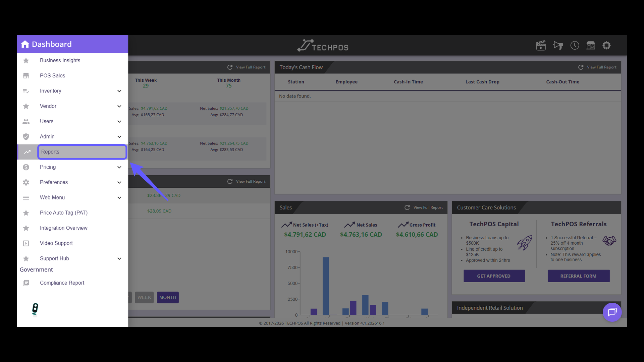Open the chat widget bubble
This screenshot has width=644, height=362.
(612, 312)
